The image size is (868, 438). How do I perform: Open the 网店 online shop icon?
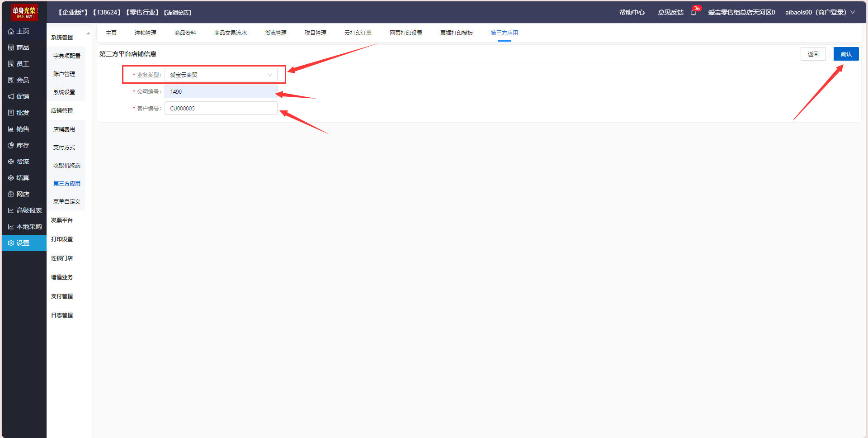tap(11, 195)
